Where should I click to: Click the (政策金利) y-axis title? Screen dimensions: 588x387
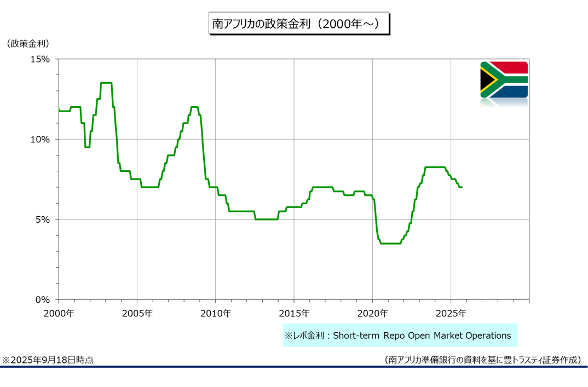(27, 43)
